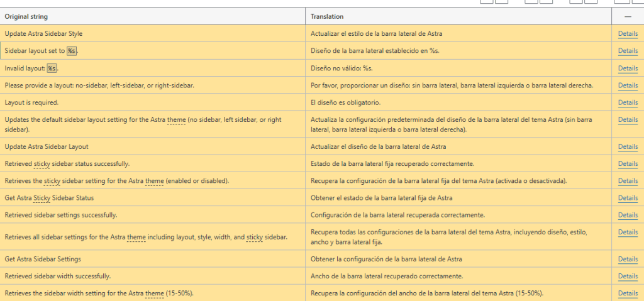Open Details for 'Update Astra Sidebar Style'
Image resolution: width=644 pixels, height=301 pixels.
pos(627,34)
